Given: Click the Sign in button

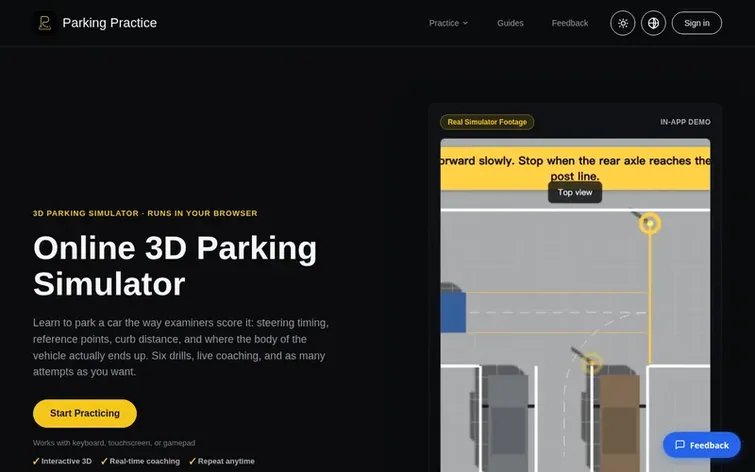Looking at the screenshot, I should (697, 23).
